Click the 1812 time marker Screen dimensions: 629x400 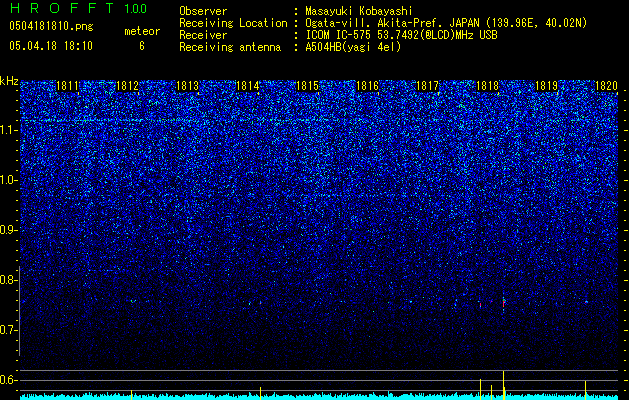127,86
